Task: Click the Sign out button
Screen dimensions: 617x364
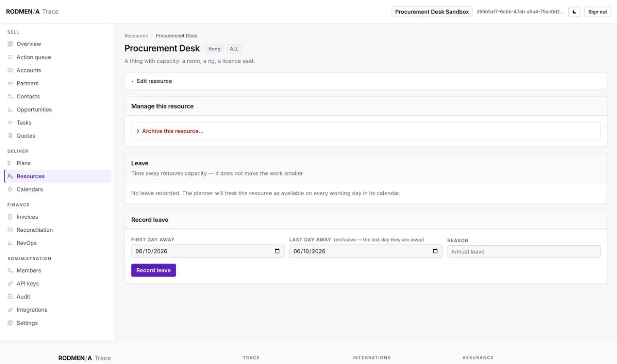Action: 598,12
